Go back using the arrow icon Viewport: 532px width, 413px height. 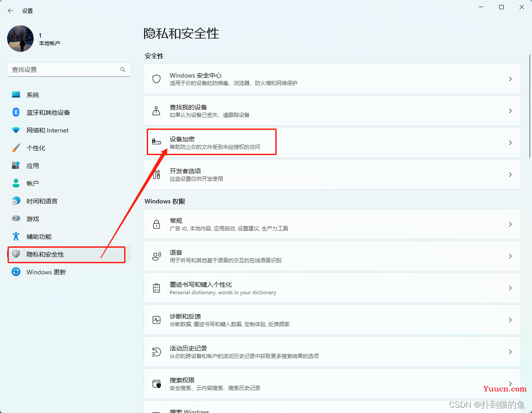click(x=11, y=11)
